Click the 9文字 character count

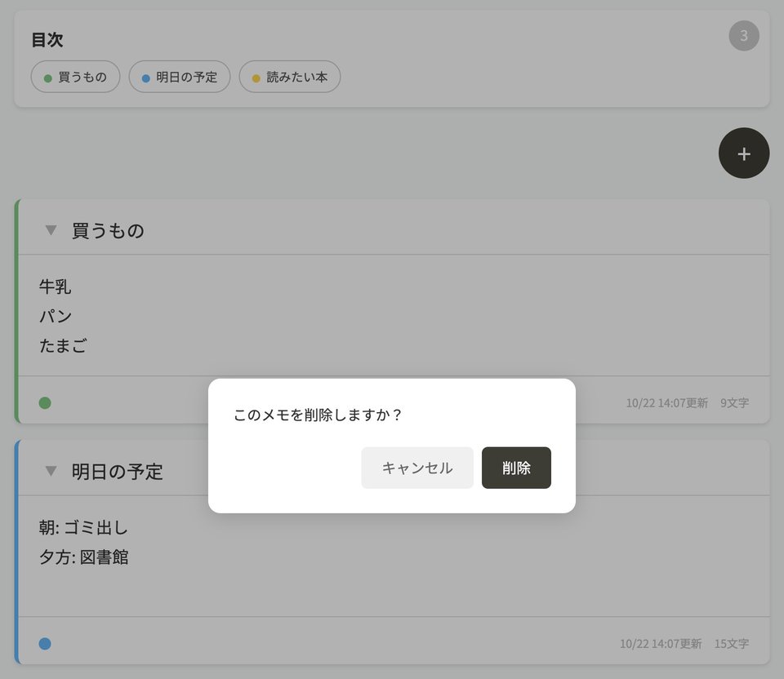pyautogui.click(x=734, y=402)
